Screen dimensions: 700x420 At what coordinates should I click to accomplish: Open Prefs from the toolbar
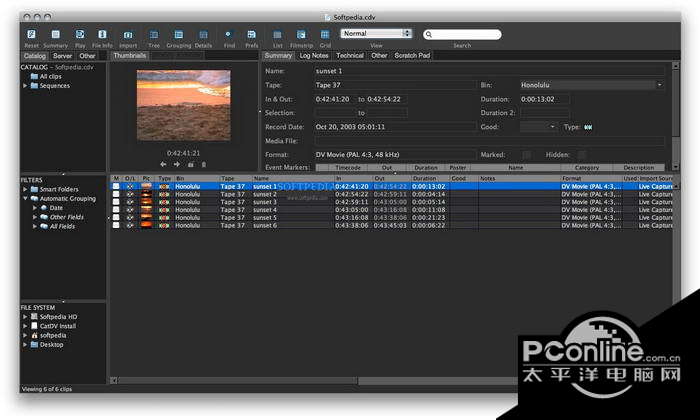tap(252, 35)
